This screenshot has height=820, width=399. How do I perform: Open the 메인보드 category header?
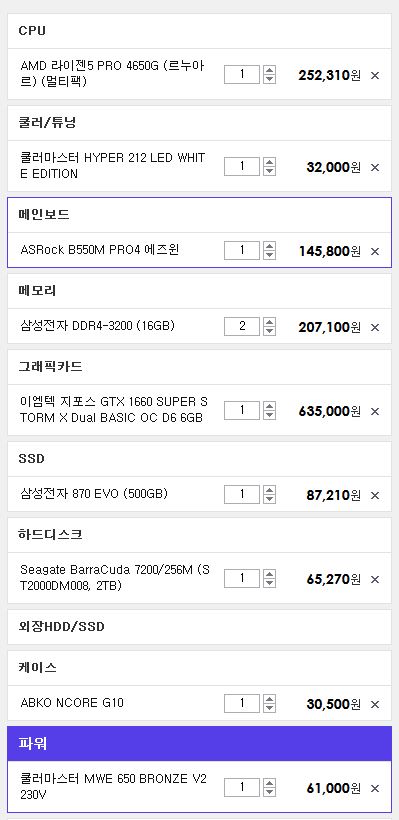point(199,215)
